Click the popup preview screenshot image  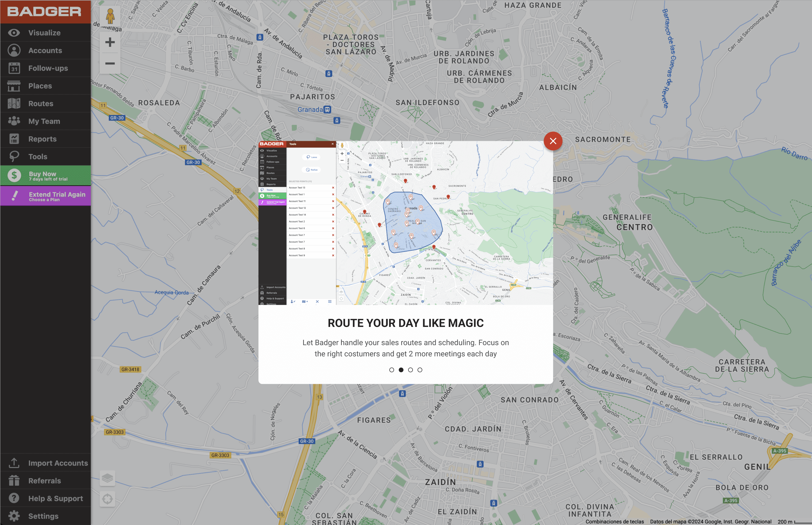tap(405, 223)
